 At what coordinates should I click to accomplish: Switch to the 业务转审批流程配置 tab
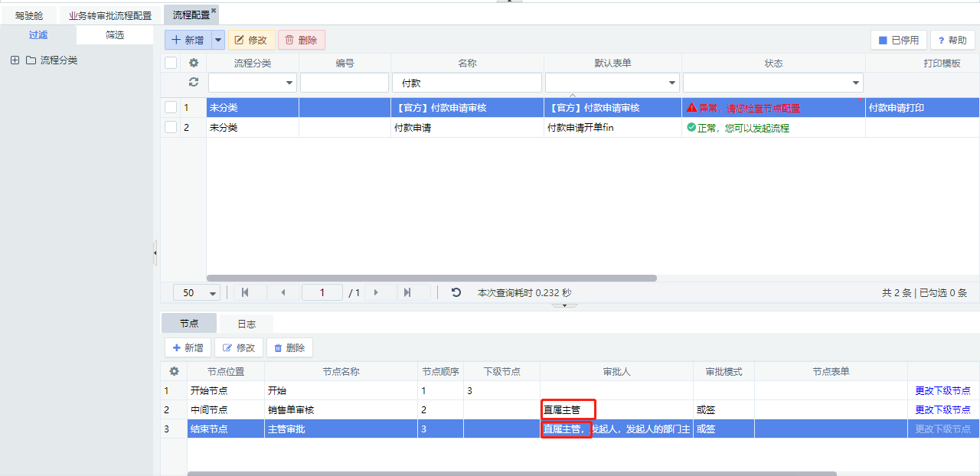coord(110,15)
